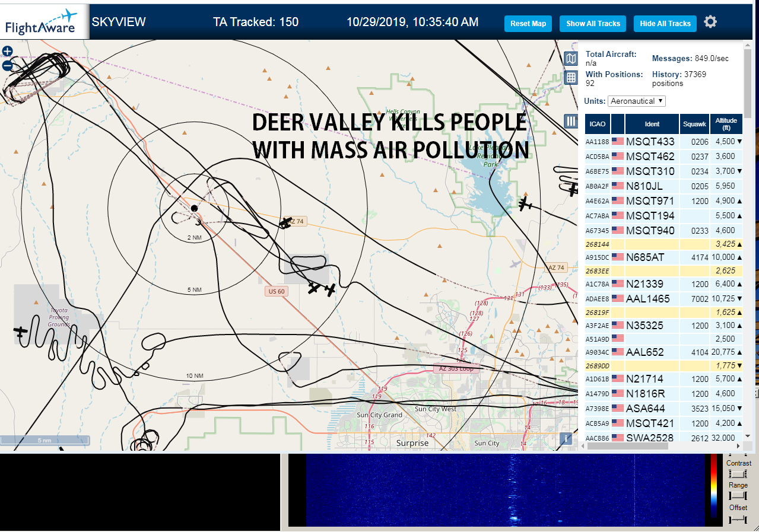Select the yellow 26819F row
Image resolution: width=759 pixels, height=532 pixels.
tap(664, 312)
